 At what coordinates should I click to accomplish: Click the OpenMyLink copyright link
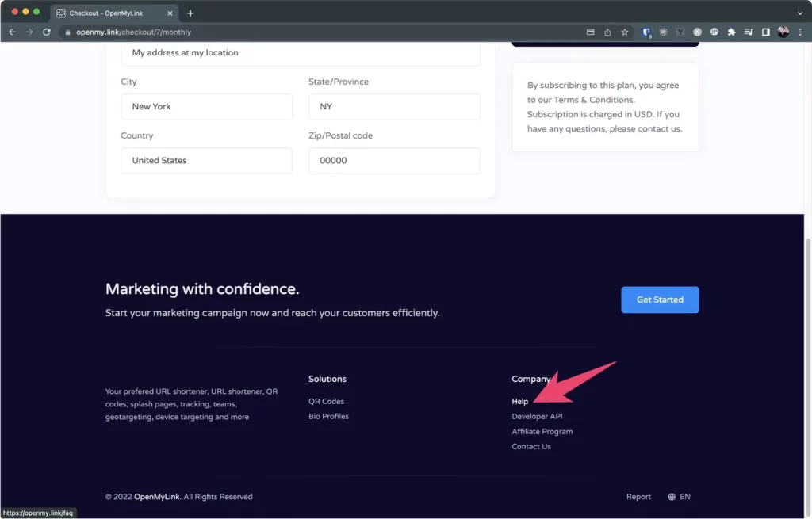(157, 497)
